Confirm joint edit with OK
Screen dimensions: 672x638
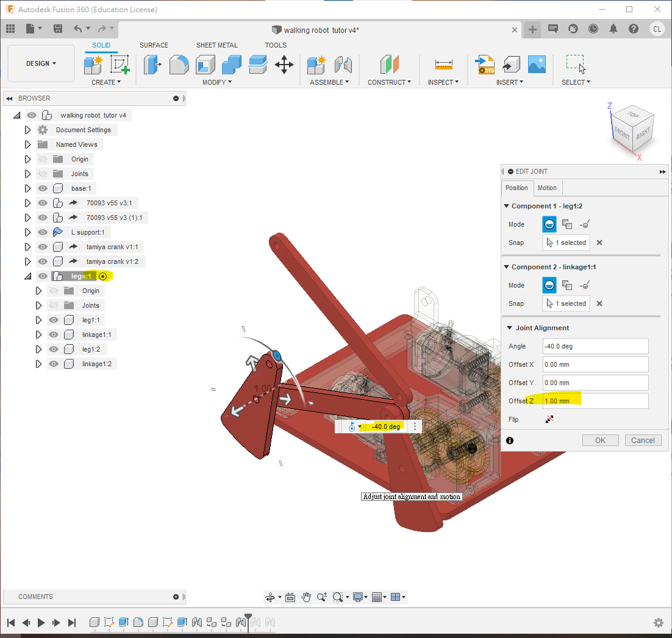pyautogui.click(x=600, y=440)
